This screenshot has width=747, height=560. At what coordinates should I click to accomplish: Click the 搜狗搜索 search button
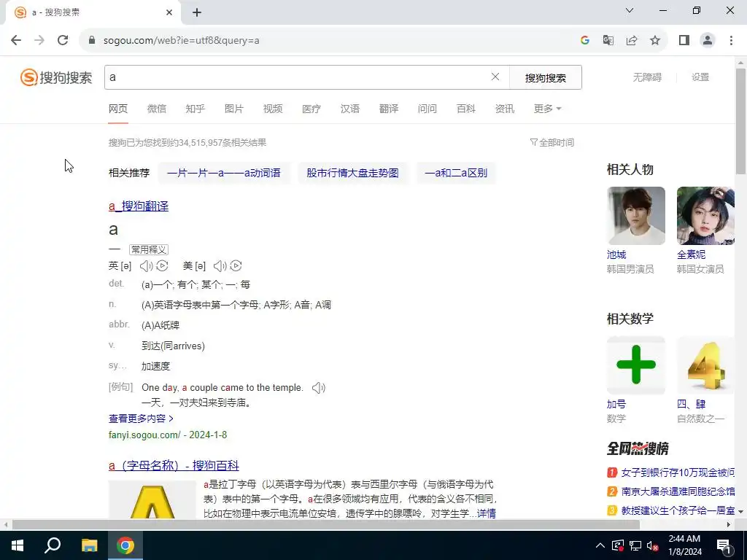(546, 77)
